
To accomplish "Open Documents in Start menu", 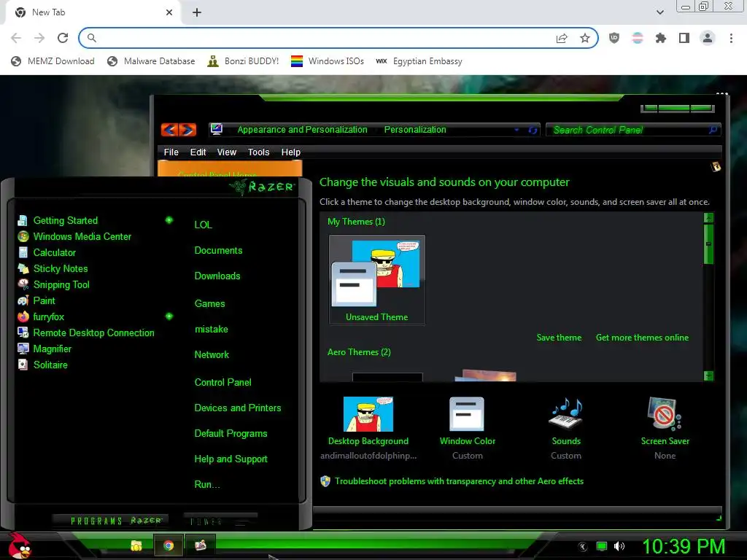I will coord(218,251).
